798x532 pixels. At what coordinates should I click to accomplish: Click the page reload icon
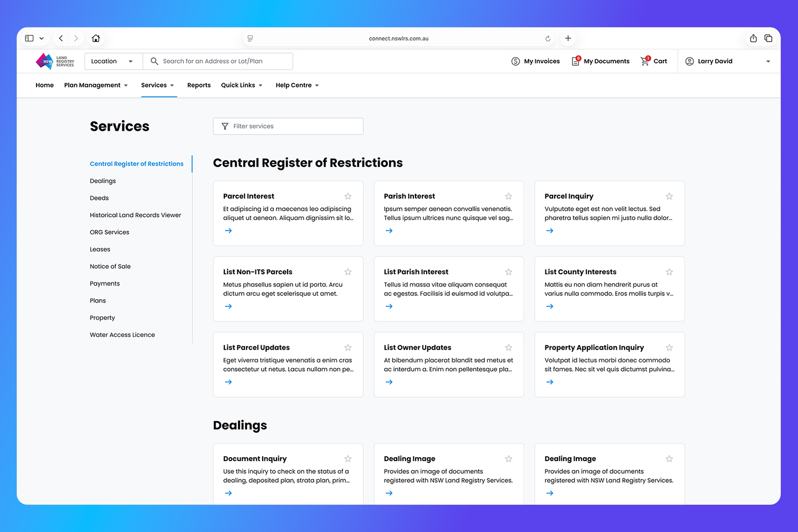[548, 39]
